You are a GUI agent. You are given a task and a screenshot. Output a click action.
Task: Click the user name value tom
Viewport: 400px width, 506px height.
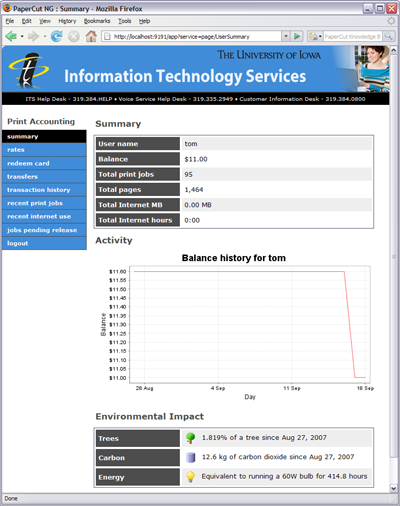191,144
